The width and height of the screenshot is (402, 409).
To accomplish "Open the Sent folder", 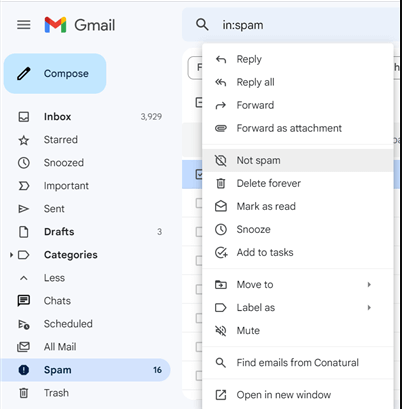I will 85,209.
